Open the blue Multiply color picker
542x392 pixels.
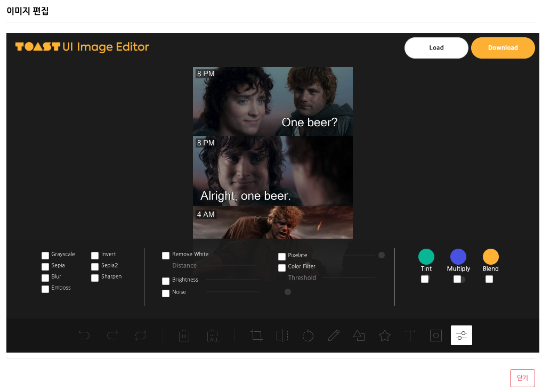(x=458, y=257)
